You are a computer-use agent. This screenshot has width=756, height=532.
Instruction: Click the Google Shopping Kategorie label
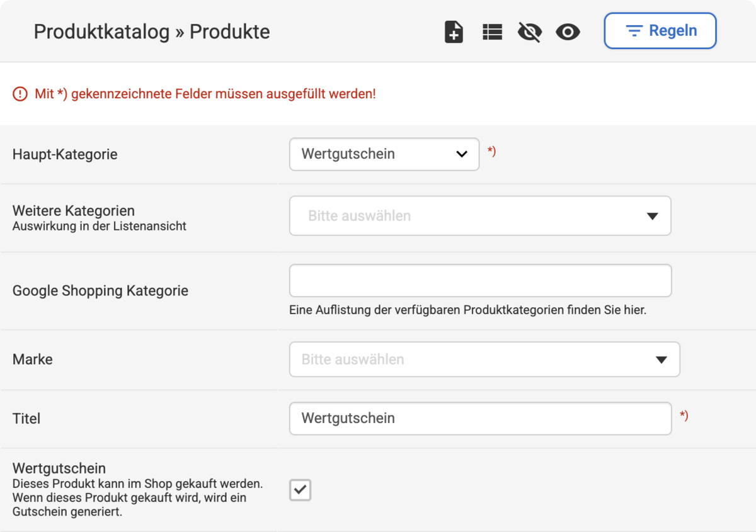100,291
